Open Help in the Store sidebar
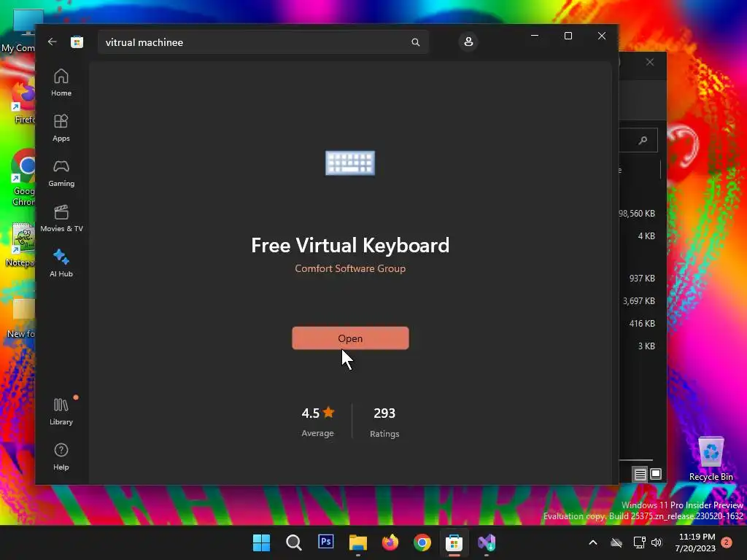This screenshot has height=560, width=747. coord(61,456)
